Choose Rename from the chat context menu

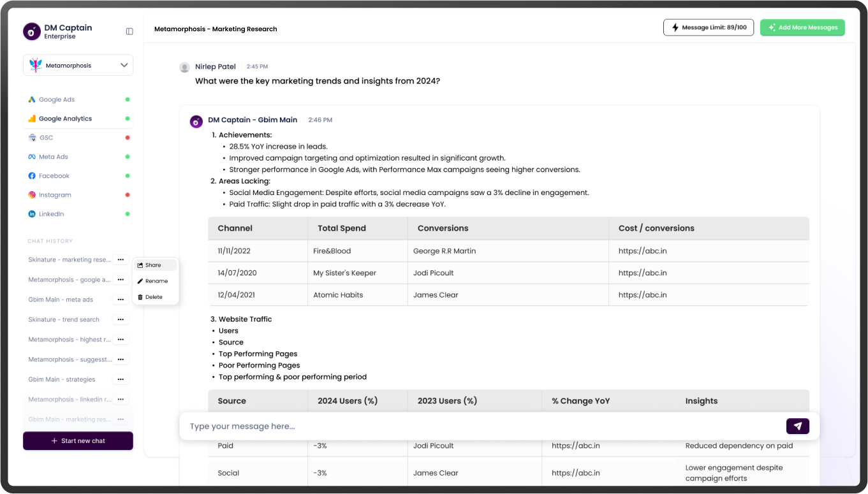[156, 281]
